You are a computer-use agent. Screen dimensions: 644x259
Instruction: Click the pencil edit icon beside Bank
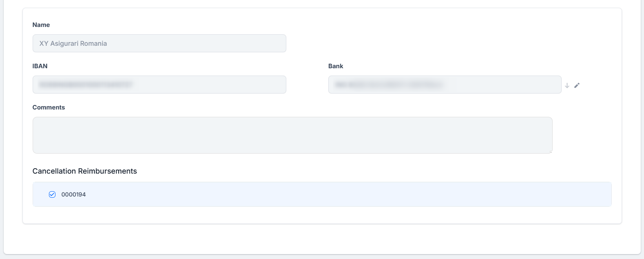click(577, 85)
